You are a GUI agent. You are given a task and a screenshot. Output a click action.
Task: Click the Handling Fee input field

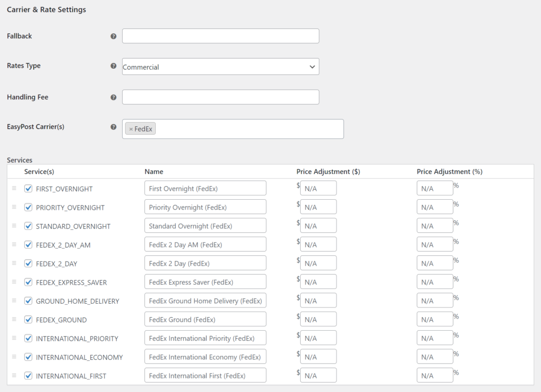tap(220, 97)
